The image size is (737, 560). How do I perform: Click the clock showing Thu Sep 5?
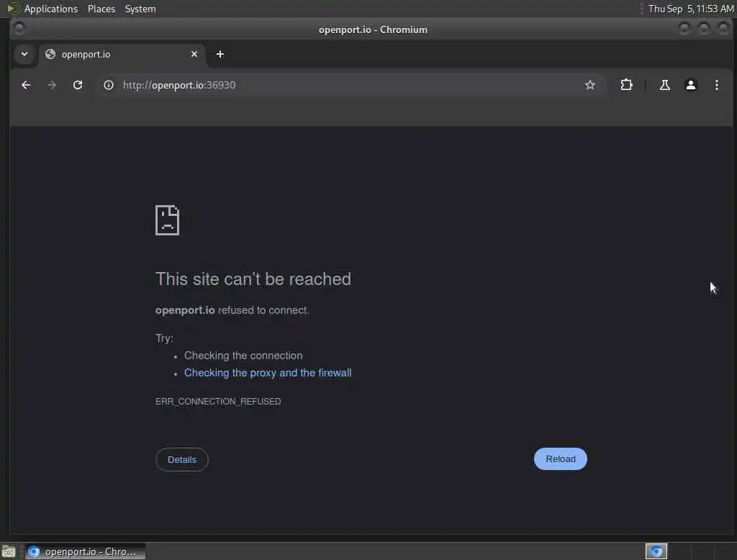691,9
